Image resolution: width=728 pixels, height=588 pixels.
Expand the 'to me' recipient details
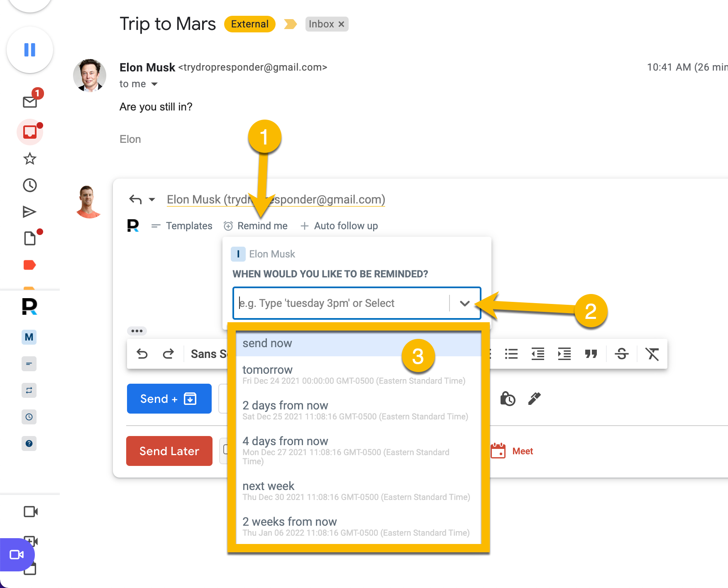(x=154, y=84)
